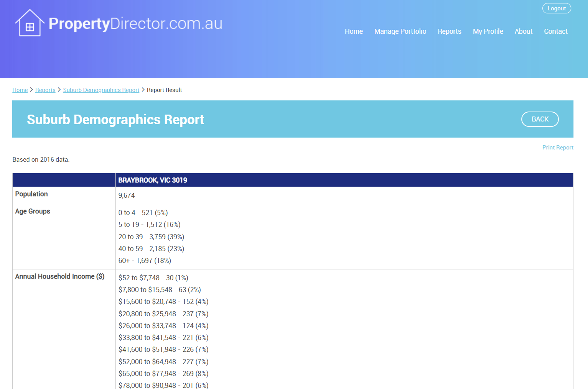588x389 pixels.
Task: Open the Home navigation menu item
Action: 353,31
